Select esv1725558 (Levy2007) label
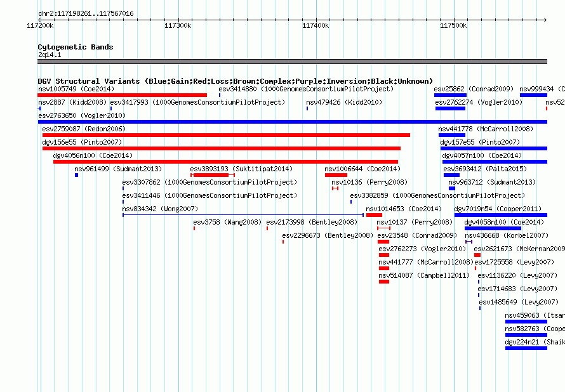 point(515,262)
